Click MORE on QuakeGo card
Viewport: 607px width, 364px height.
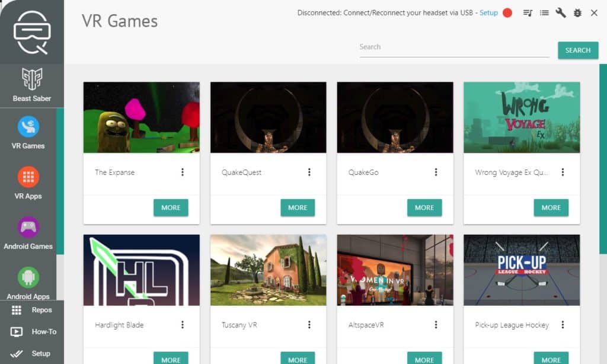[x=424, y=207]
